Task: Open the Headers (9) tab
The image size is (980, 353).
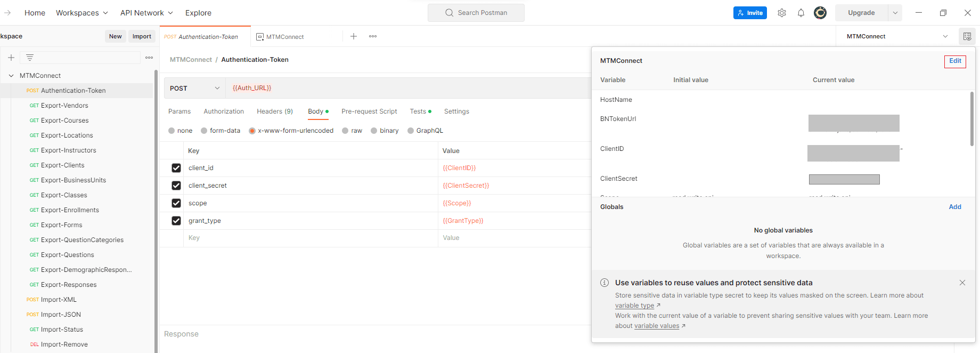Action: [x=275, y=111]
